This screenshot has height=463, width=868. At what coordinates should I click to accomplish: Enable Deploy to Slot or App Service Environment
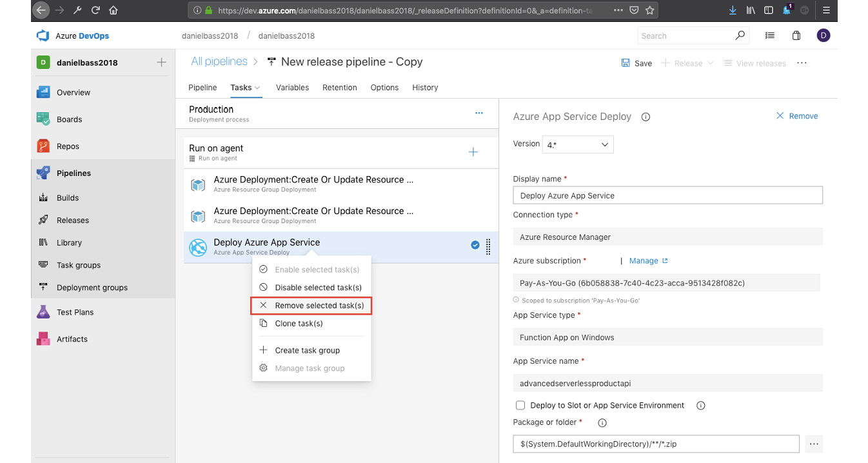point(520,406)
